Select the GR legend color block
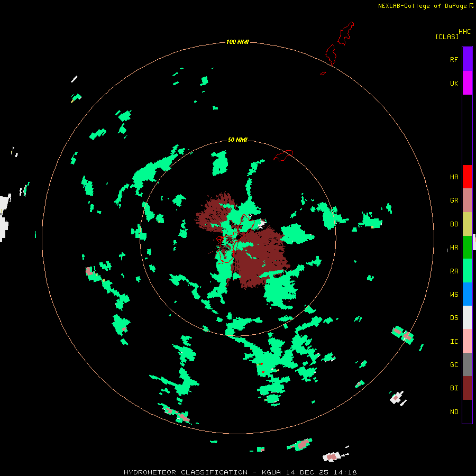The height and width of the screenshot is (476, 476). tap(467, 200)
